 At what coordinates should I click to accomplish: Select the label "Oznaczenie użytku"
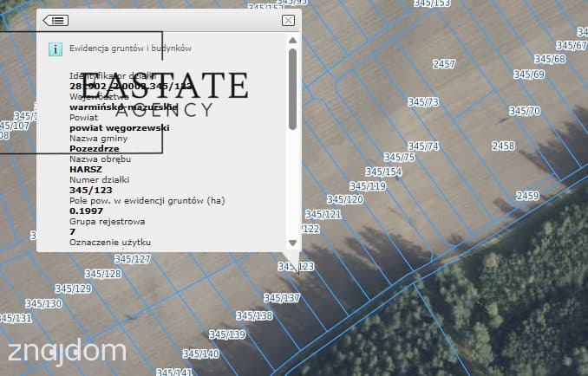click(110, 243)
